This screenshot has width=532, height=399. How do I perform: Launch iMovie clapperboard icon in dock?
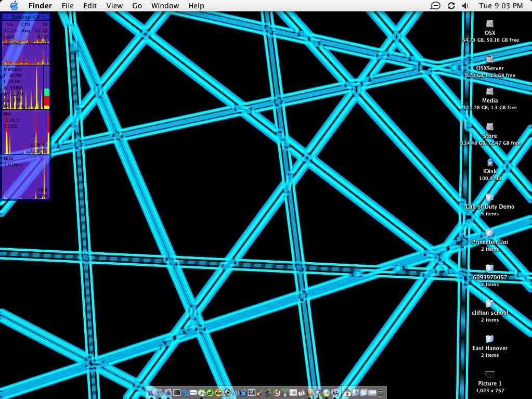(x=243, y=393)
